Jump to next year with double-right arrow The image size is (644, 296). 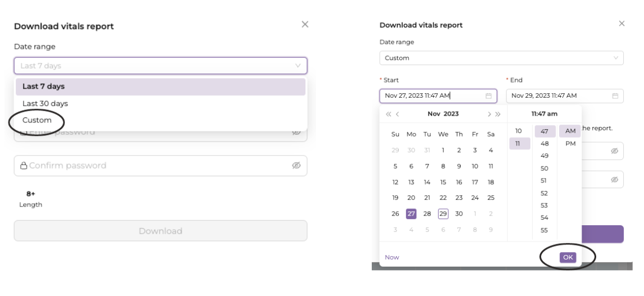pos(498,115)
